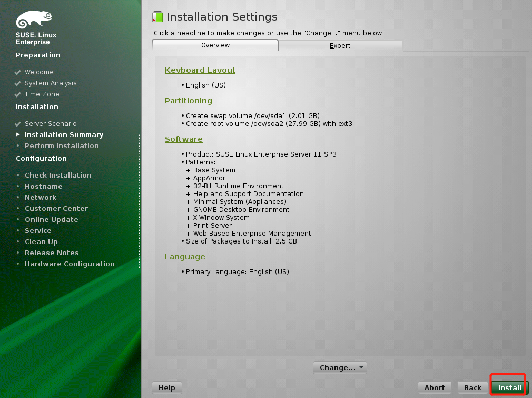The width and height of the screenshot is (532, 398).
Task: Open the Change... dropdown menu
Action: [x=340, y=367]
